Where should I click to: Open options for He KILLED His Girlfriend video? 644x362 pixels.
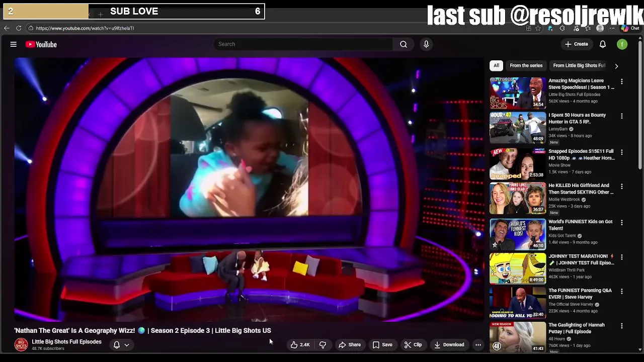[622, 186]
